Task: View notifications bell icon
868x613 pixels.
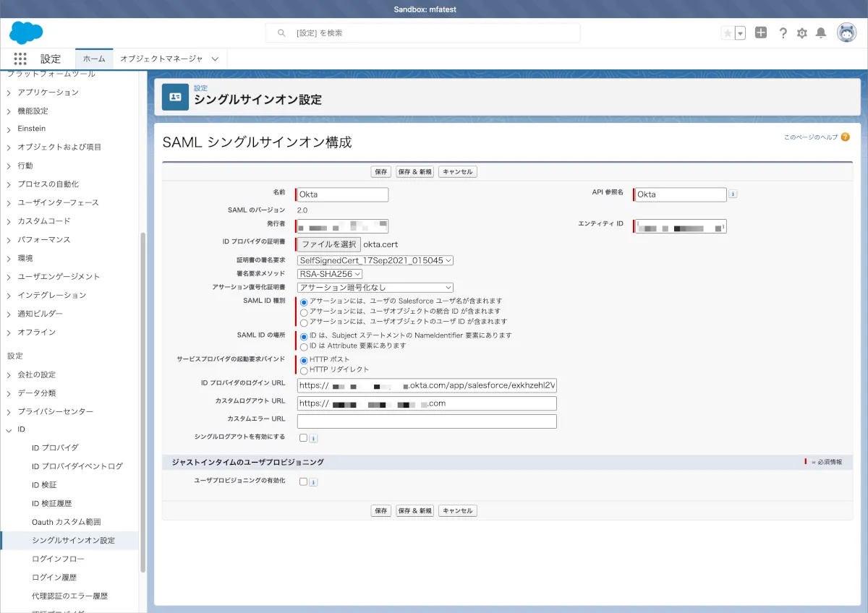Action: 821,33
